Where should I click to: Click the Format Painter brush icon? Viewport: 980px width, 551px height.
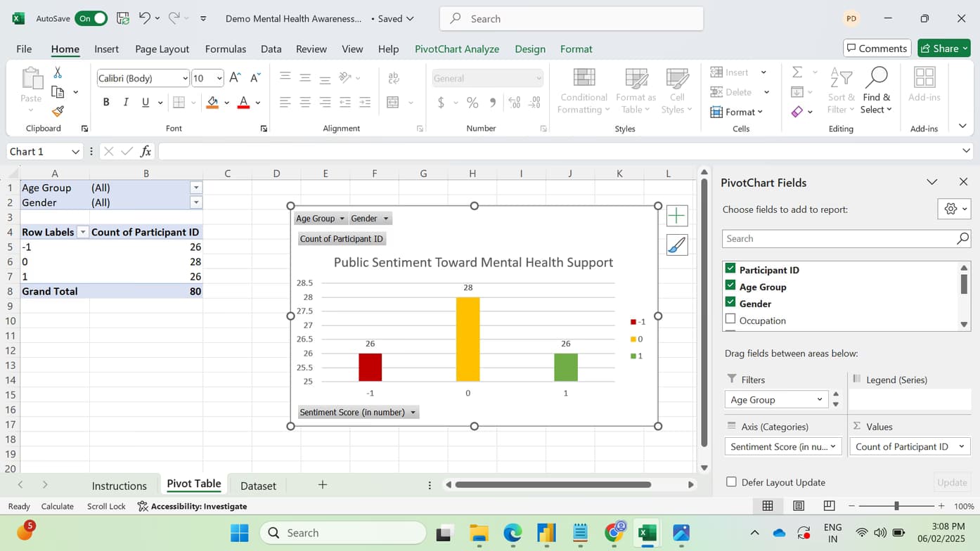click(58, 111)
